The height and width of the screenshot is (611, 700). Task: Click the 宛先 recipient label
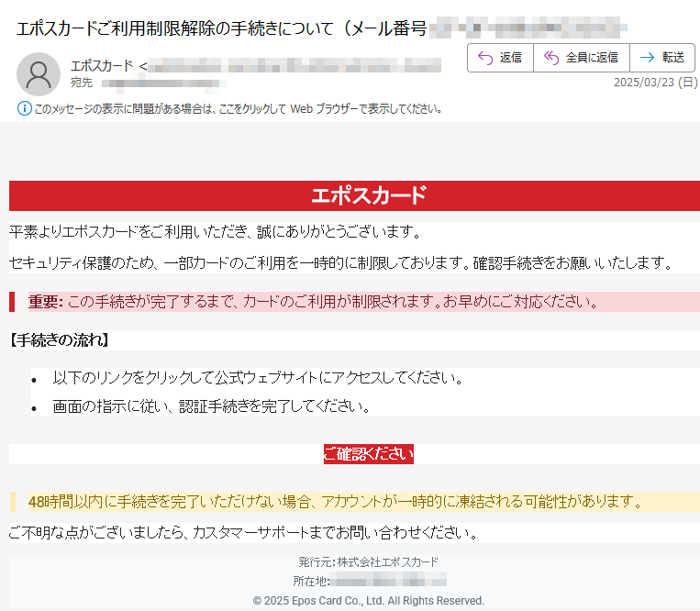point(82,83)
